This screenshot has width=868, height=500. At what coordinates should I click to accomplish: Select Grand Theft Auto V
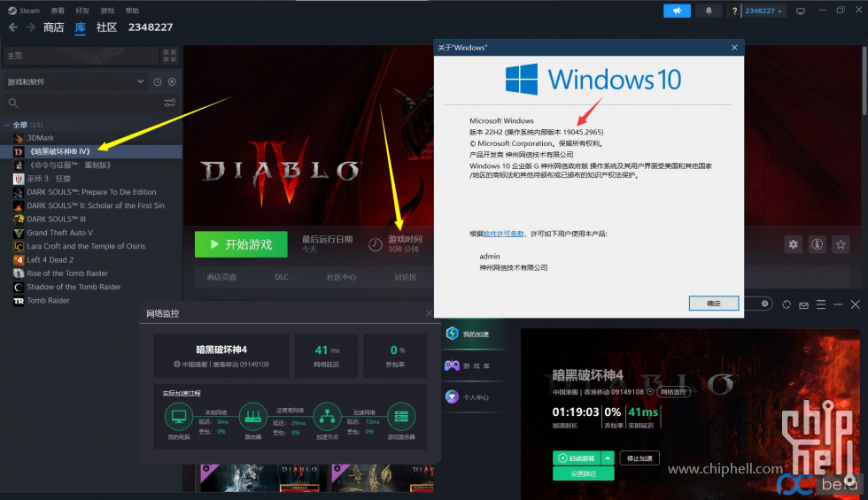[x=91, y=233]
